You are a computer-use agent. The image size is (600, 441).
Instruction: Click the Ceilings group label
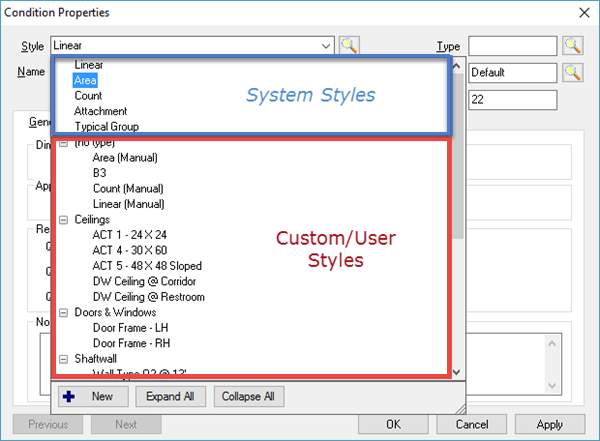92,219
